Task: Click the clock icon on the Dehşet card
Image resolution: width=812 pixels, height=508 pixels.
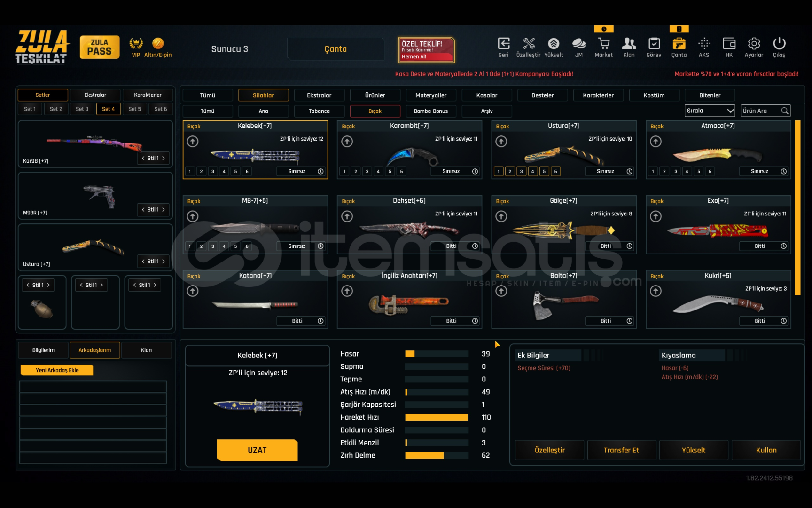Action: 475,246
